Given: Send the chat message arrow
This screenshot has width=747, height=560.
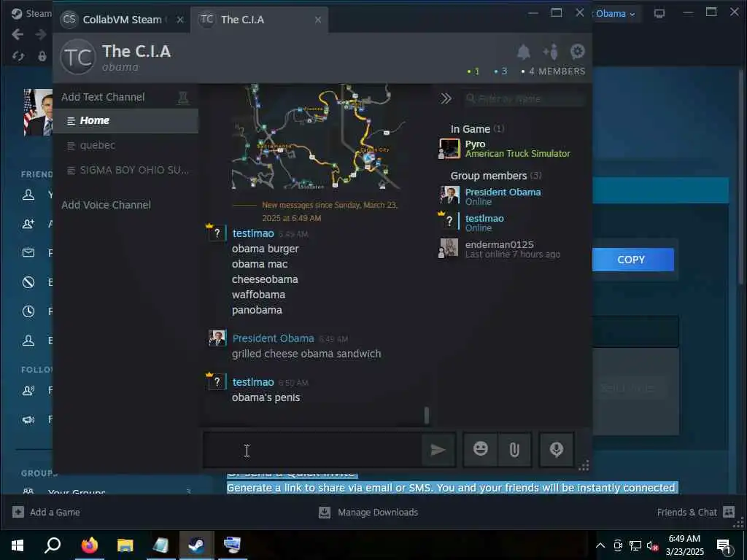Looking at the screenshot, I should tap(438, 449).
